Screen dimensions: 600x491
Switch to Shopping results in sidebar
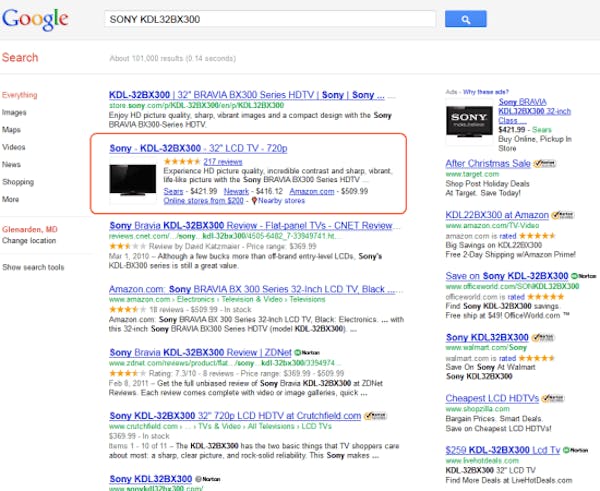(x=17, y=182)
